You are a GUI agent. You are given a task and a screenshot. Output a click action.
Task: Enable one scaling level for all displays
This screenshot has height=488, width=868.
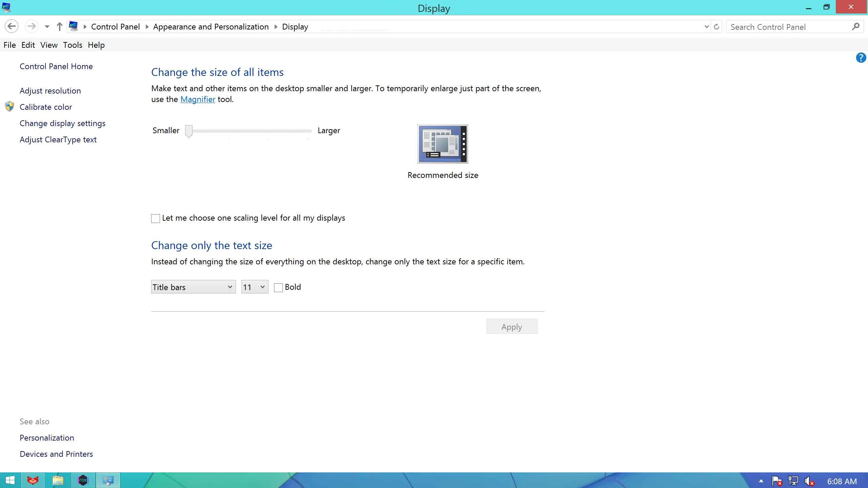[x=156, y=219]
